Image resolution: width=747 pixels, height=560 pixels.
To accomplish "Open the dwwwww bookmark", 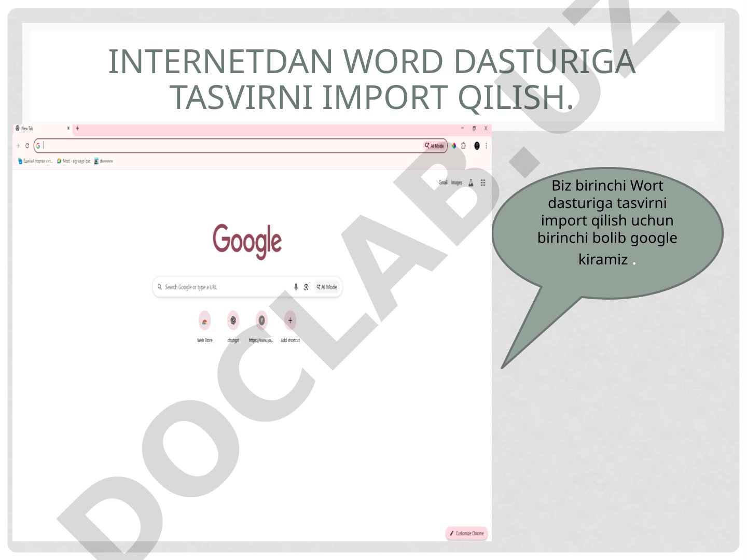I will 104,161.
